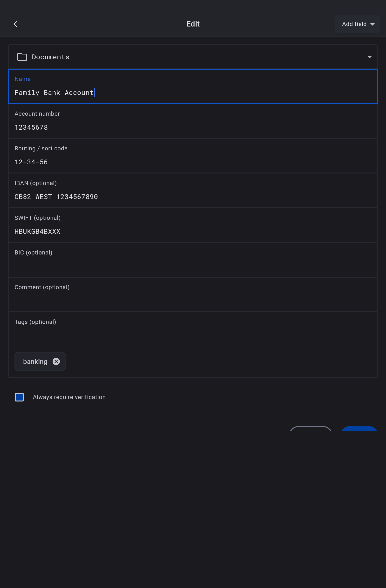Image resolution: width=386 pixels, height=588 pixels.
Task: Click the 'Always require verification' label text
Action: tap(69, 397)
